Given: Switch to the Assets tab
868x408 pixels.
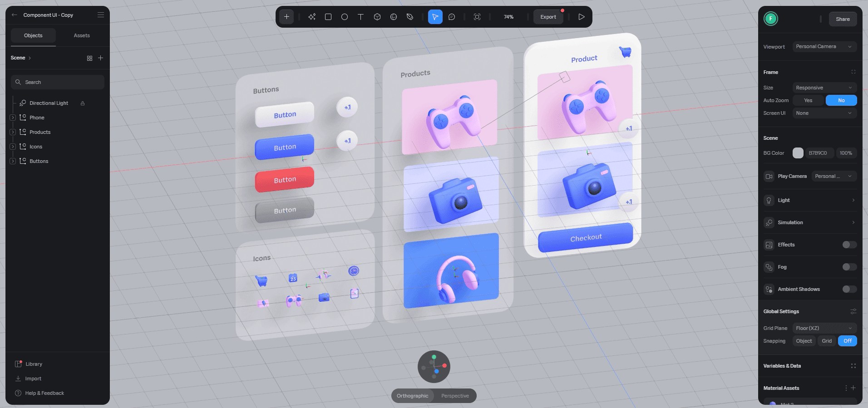Looking at the screenshot, I should point(82,35).
